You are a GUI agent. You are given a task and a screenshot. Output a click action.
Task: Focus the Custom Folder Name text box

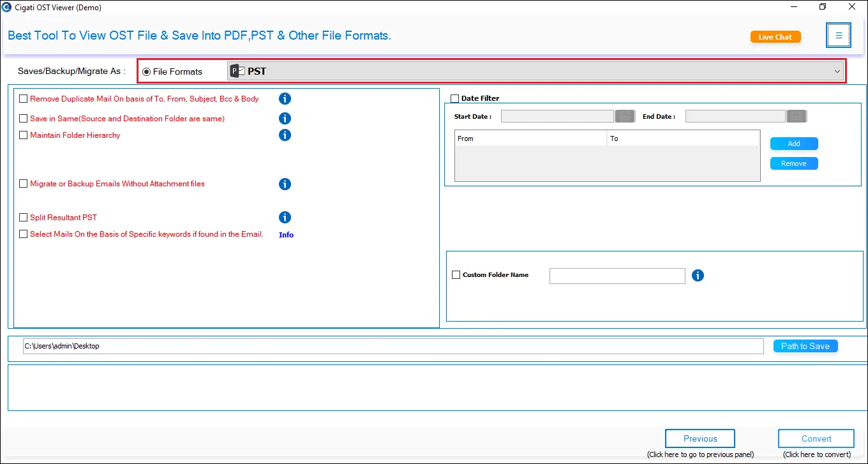click(x=617, y=276)
